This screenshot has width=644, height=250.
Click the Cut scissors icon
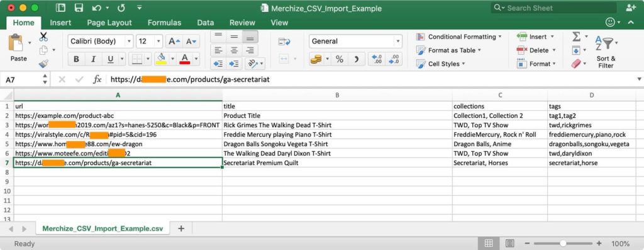(x=43, y=37)
